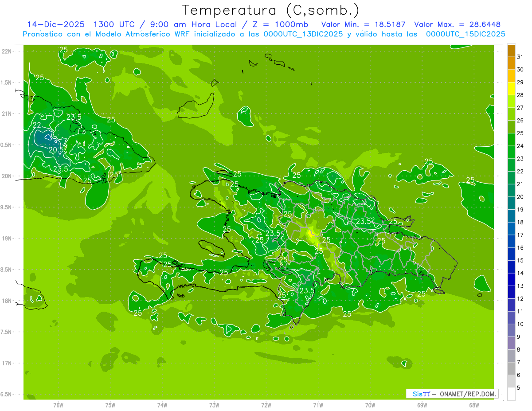
Task: Click the '22N' latitude axis label
Action: pos(8,51)
